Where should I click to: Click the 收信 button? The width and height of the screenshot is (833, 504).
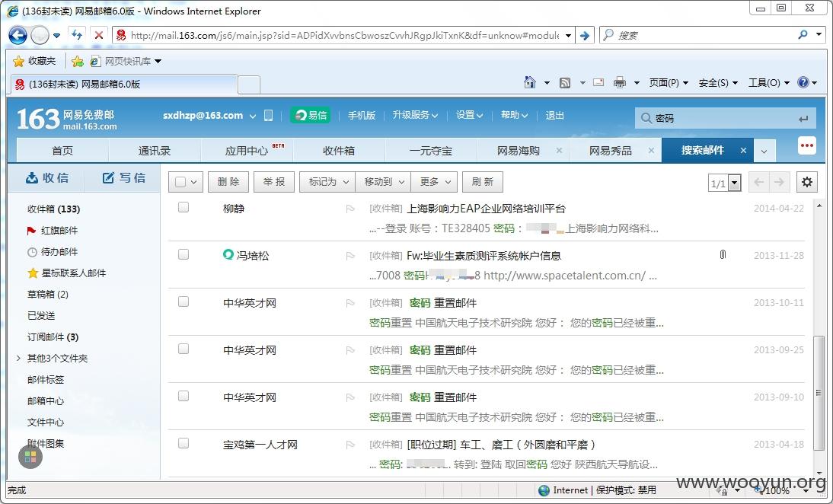point(47,178)
